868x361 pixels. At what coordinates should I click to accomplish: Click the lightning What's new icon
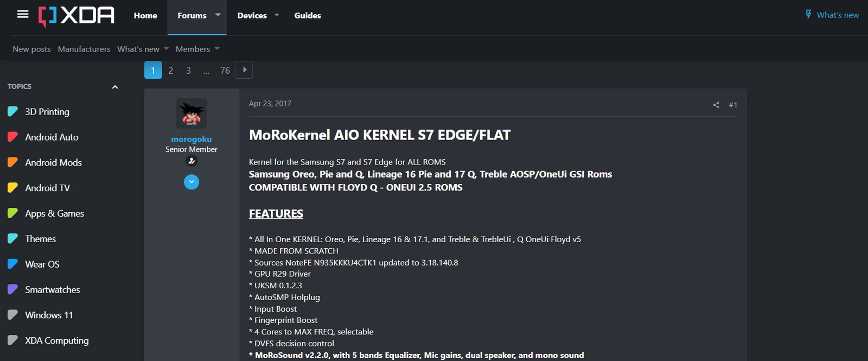click(x=809, y=15)
